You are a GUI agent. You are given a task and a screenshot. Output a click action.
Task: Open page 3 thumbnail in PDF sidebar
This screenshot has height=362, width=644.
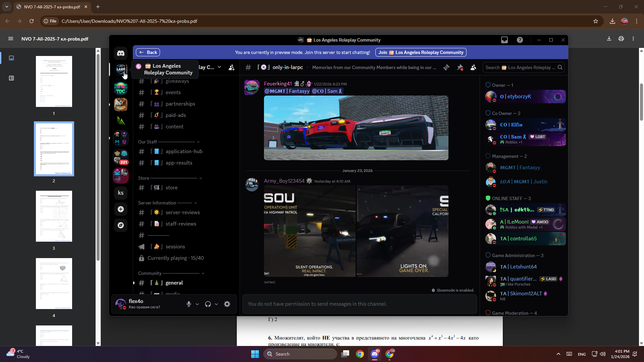pos(54,216)
